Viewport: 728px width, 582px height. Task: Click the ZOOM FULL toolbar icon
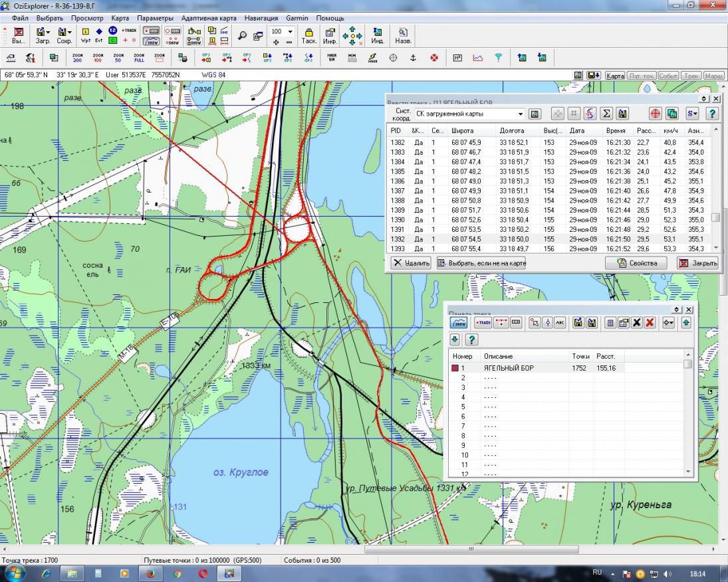(139, 58)
